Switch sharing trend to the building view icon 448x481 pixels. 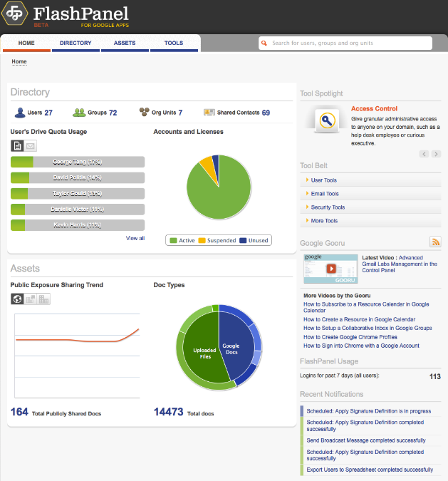pos(43,299)
